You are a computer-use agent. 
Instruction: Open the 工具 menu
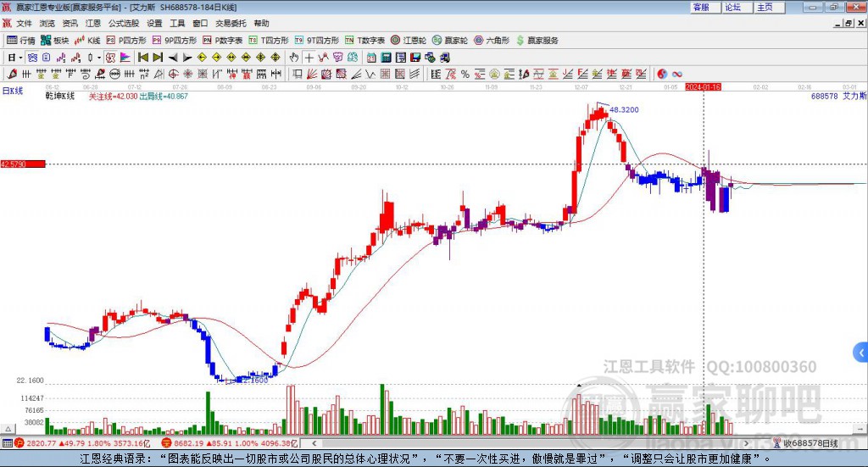click(x=177, y=23)
